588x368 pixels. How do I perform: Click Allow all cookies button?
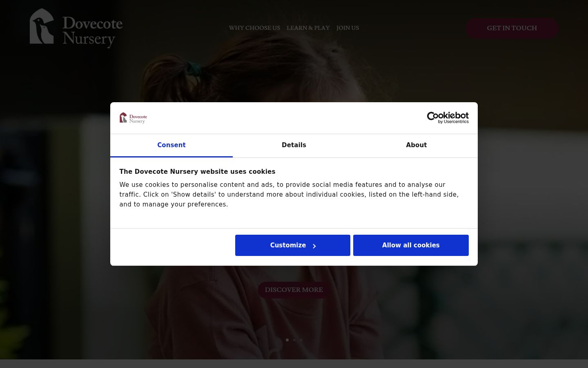click(411, 245)
